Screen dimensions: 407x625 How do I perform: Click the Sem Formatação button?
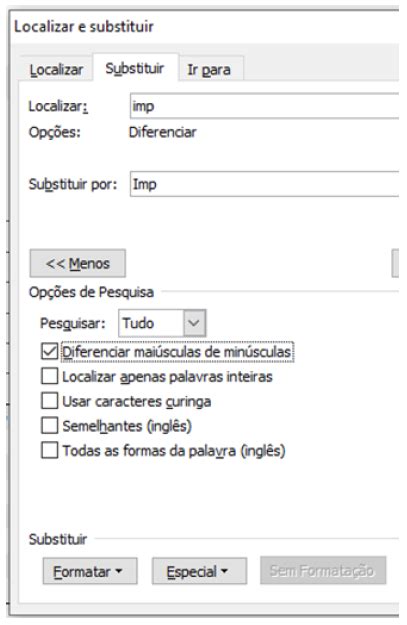323,570
